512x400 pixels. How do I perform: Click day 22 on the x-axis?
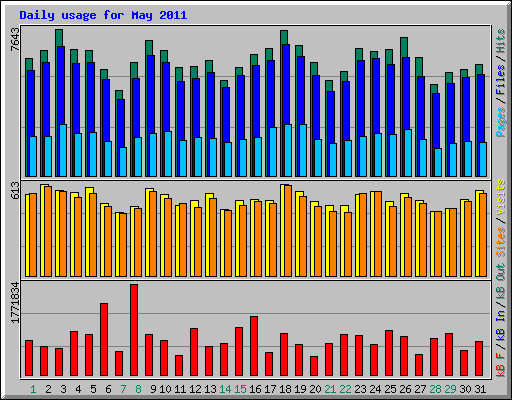tap(345, 389)
